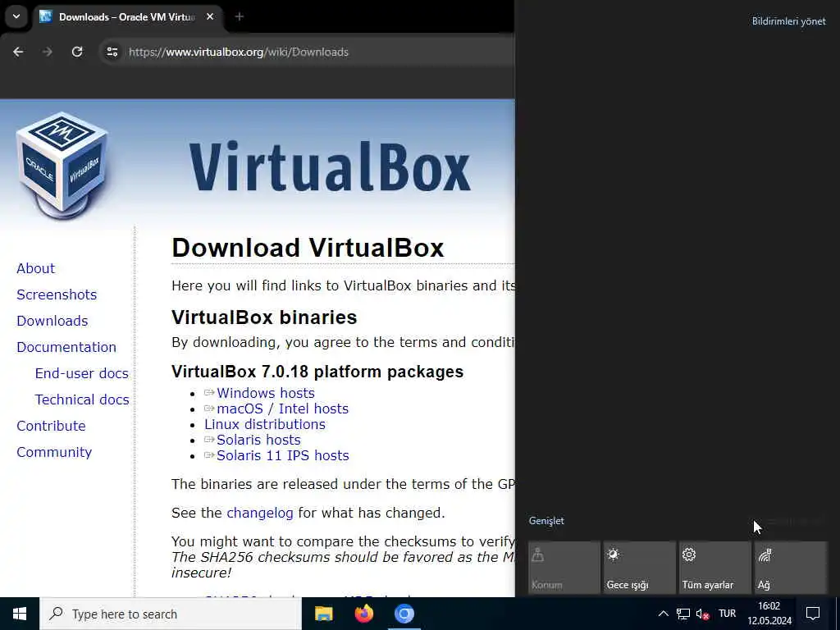Open site information icon in address bar

(x=112, y=52)
